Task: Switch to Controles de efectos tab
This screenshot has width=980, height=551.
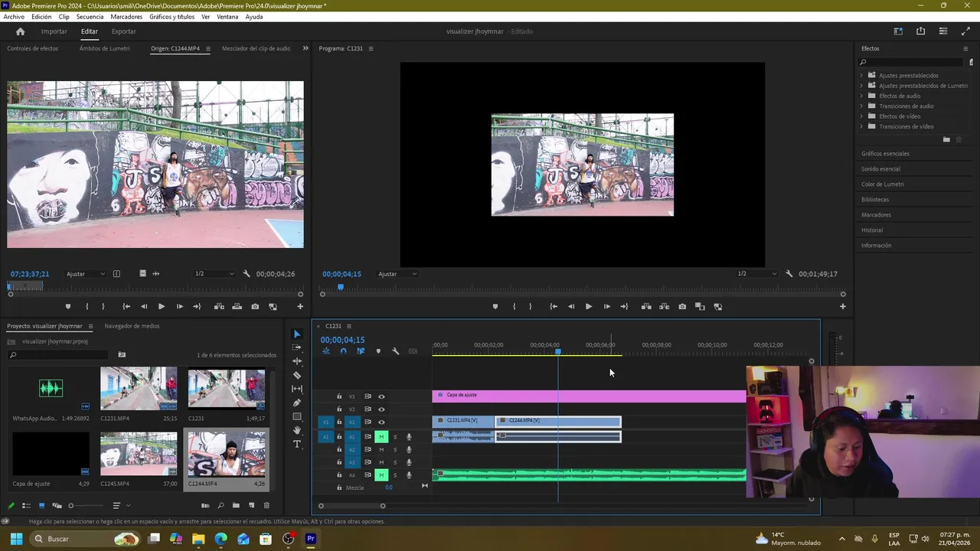Action: click(32, 48)
